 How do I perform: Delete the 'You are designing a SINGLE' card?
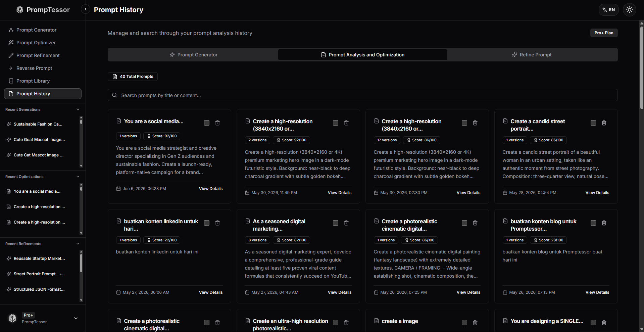click(x=604, y=323)
